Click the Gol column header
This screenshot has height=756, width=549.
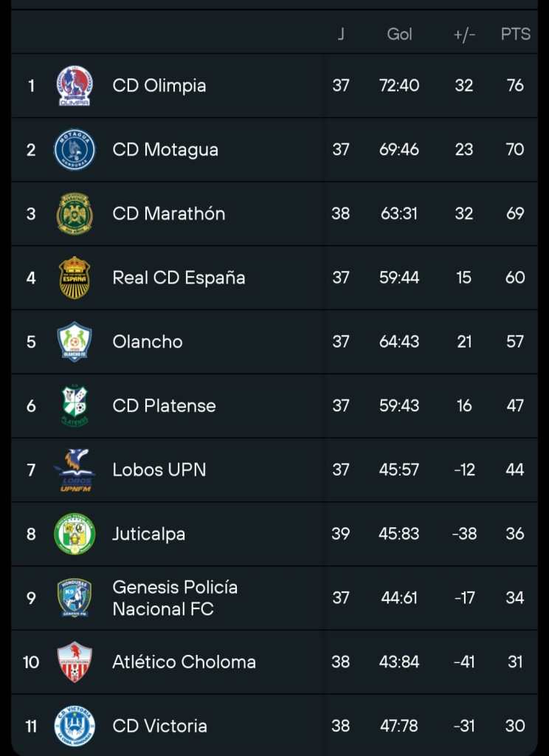399,34
